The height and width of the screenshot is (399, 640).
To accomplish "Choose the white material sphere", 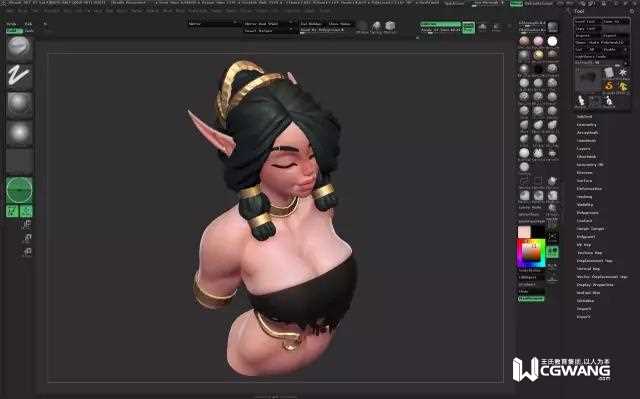I will 552,41.
